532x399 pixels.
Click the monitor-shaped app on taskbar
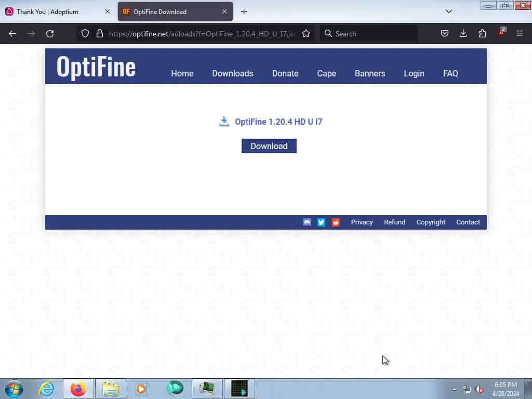coord(207,389)
